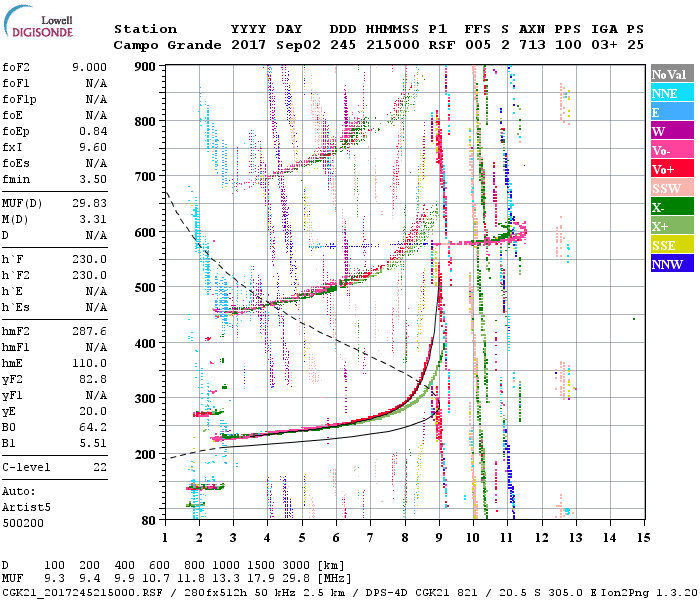
Task: Click the foF2 value 9.000
Action: [x=89, y=67]
